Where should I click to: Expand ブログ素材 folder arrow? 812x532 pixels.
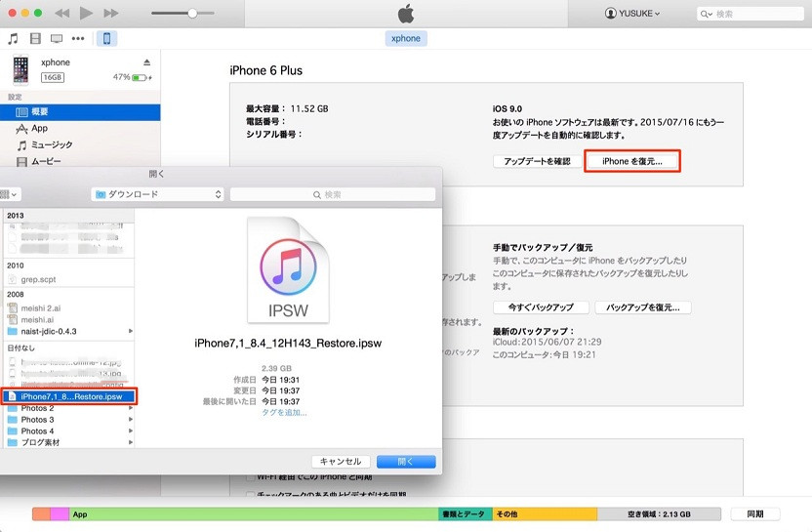[131, 442]
